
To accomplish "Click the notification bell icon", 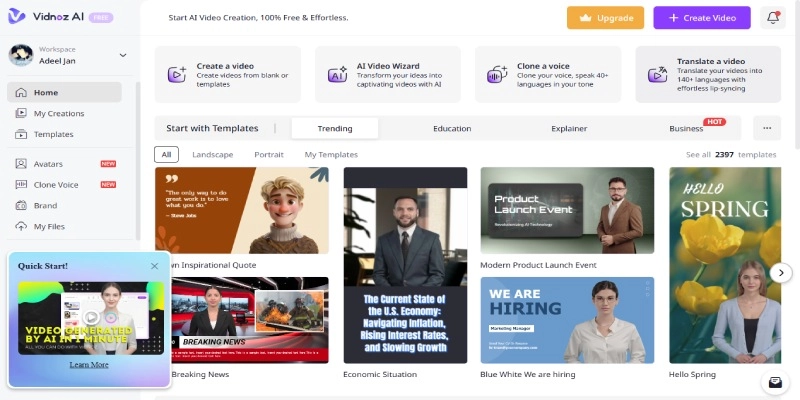I will 773,18.
